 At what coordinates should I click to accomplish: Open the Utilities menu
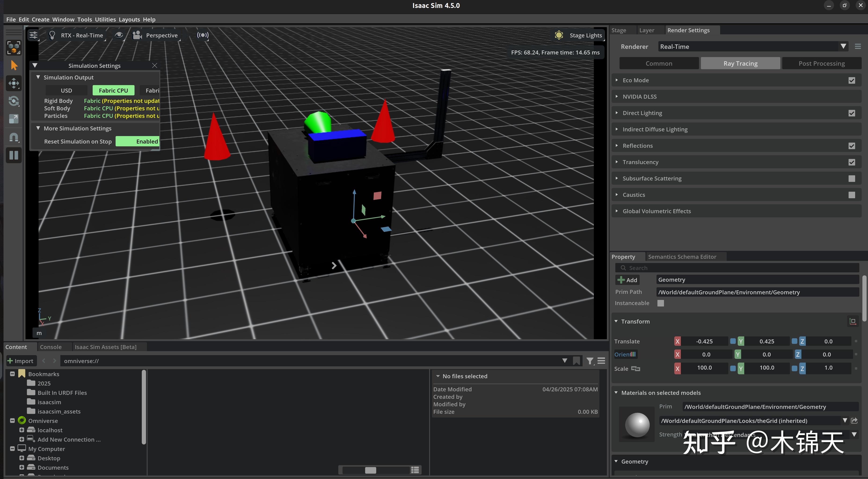pyautogui.click(x=105, y=19)
